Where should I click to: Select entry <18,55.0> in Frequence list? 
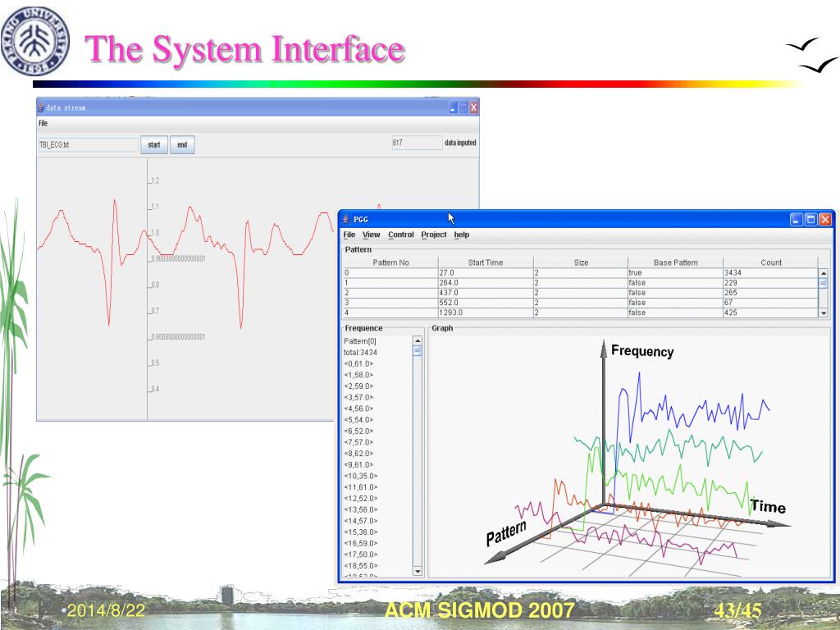(361, 566)
